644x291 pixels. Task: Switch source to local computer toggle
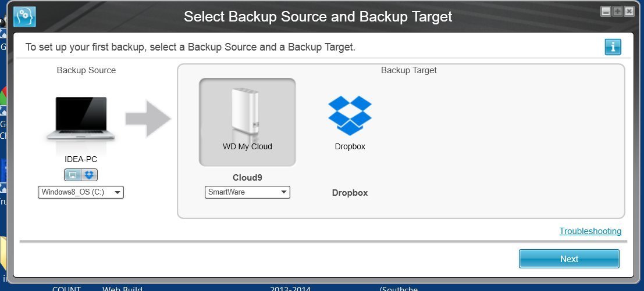pos(73,175)
